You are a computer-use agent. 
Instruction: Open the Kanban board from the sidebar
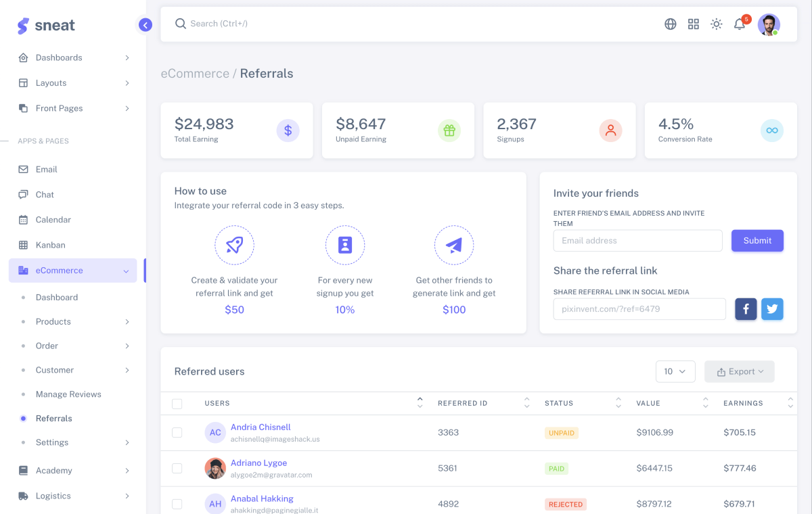tap(51, 245)
